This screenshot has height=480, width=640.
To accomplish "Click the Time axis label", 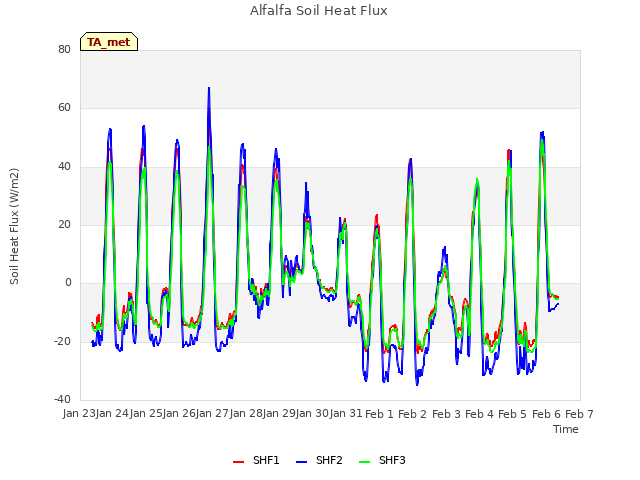I will tap(566, 429).
